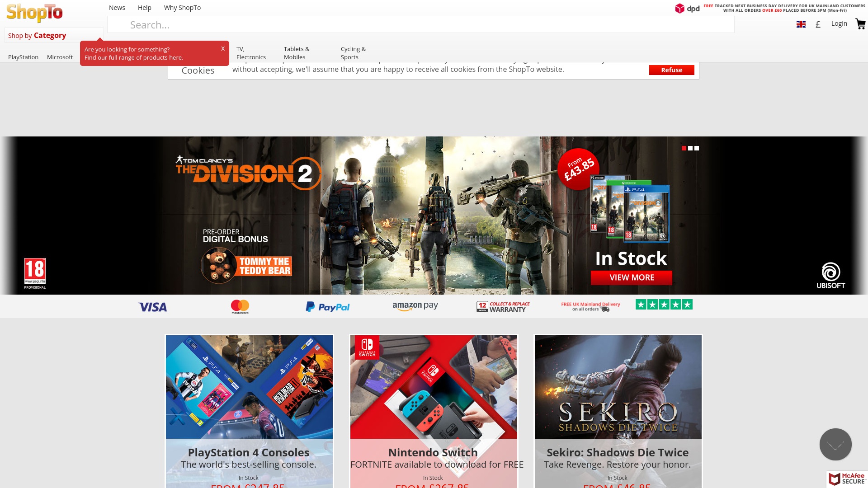Open PlayStation 4 Consoles card image
This screenshot has height=488, width=868.
pos(249,387)
